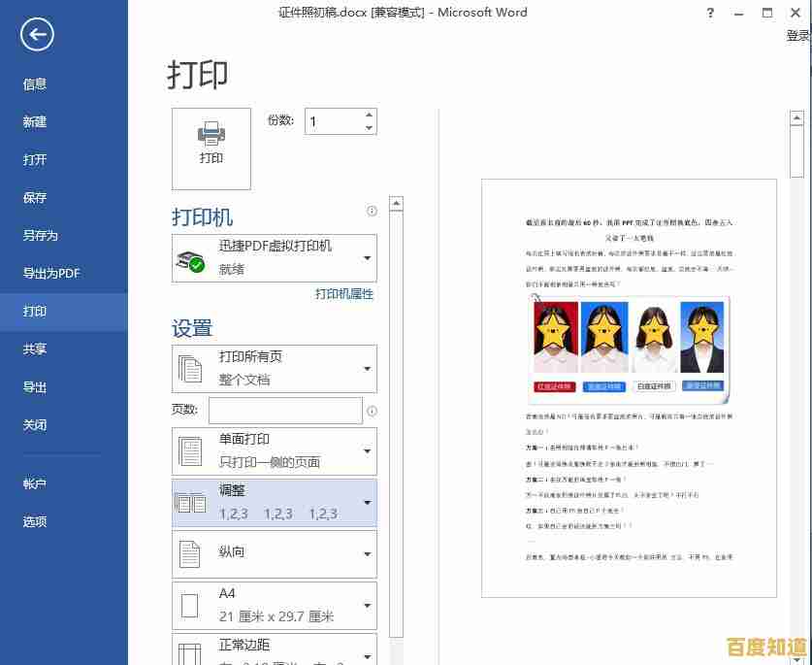Image resolution: width=812 pixels, height=665 pixels.
Task: Click the info icon beside the 页数 field
Action: click(x=372, y=411)
